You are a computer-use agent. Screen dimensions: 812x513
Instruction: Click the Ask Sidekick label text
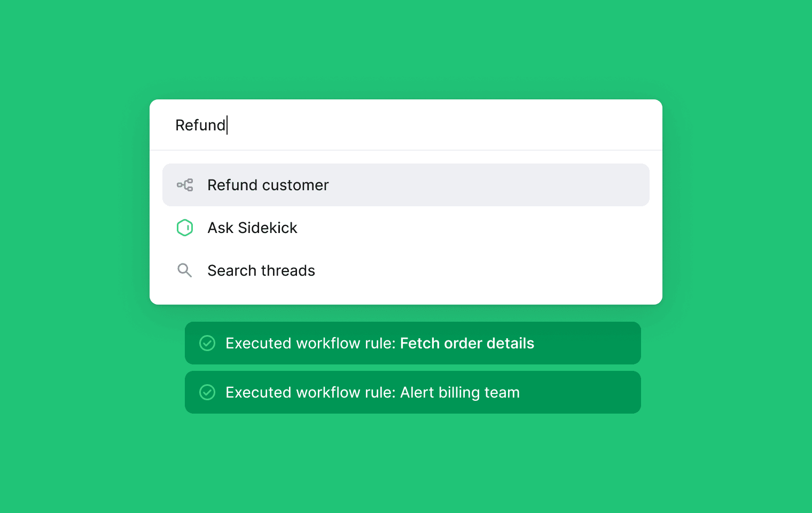[x=252, y=228]
